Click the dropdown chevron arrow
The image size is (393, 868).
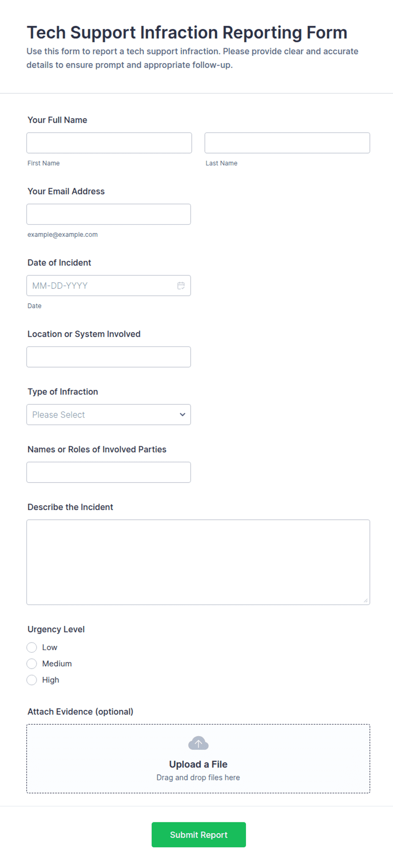pyautogui.click(x=183, y=415)
